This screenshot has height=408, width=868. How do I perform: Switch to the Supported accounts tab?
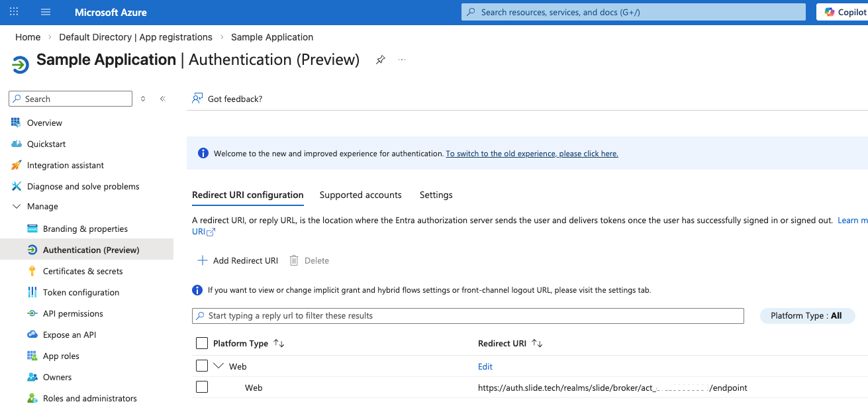pyautogui.click(x=360, y=195)
